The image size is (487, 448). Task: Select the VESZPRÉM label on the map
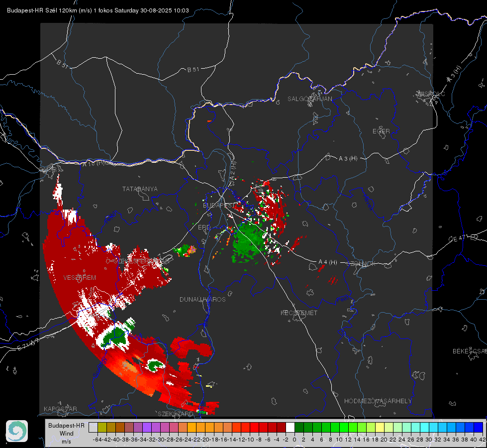click(x=80, y=278)
